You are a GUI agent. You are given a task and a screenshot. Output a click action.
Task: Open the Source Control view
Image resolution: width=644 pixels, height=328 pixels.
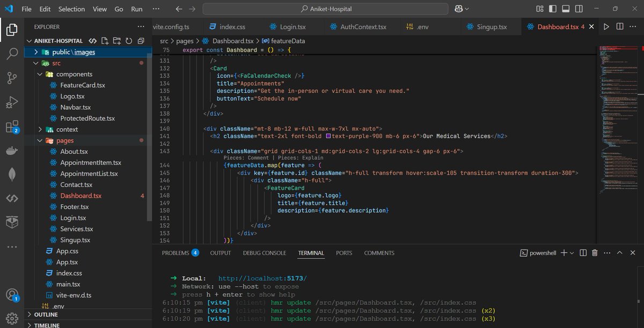coord(12,78)
